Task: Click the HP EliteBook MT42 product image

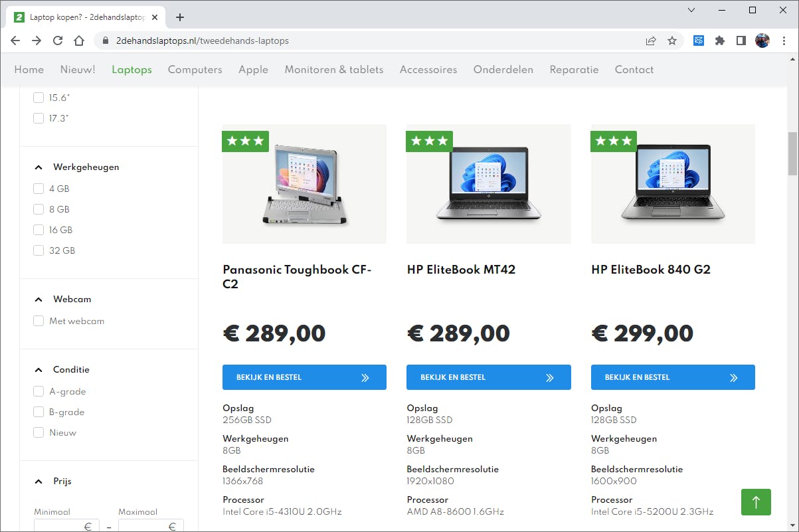Action: [x=488, y=184]
